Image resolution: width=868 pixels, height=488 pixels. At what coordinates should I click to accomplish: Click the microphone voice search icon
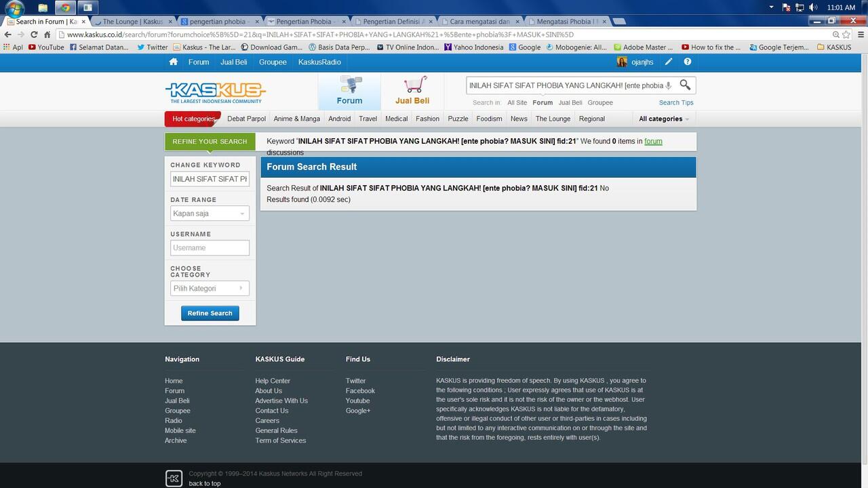click(669, 85)
